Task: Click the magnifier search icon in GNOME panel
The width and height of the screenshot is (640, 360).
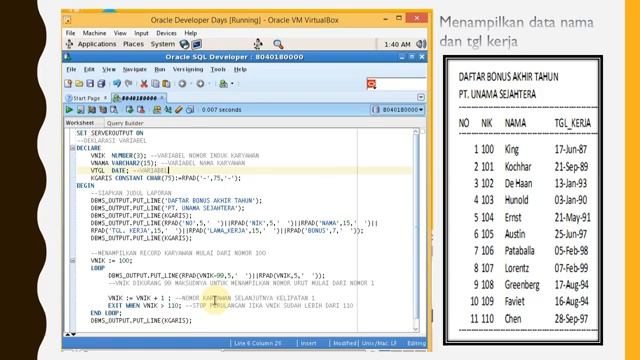Action: click(x=278, y=44)
